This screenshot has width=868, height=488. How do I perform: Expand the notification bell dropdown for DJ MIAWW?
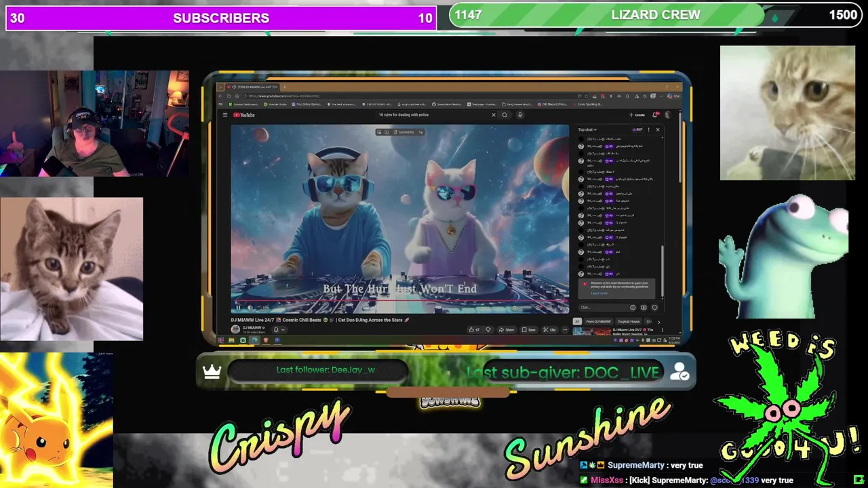(279, 329)
